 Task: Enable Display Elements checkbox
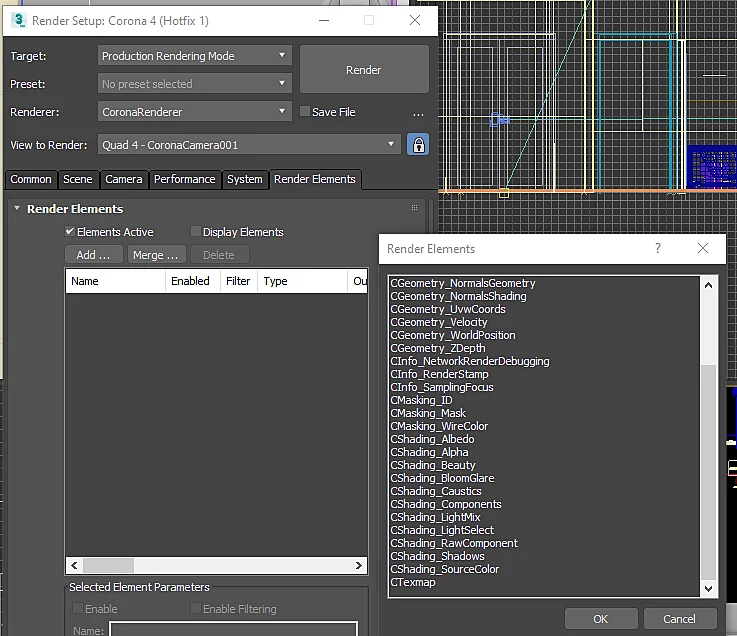pyautogui.click(x=196, y=231)
